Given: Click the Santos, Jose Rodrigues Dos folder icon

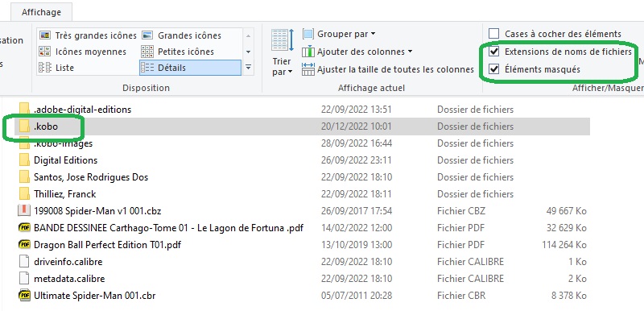Looking at the screenshot, I should [x=24, y=177].
